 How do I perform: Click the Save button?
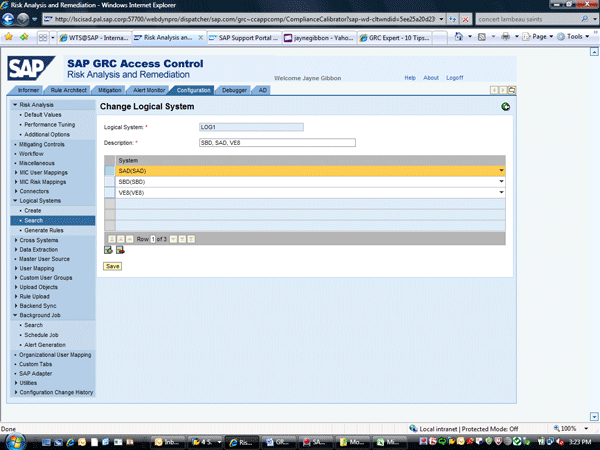(x=113, y=266)
